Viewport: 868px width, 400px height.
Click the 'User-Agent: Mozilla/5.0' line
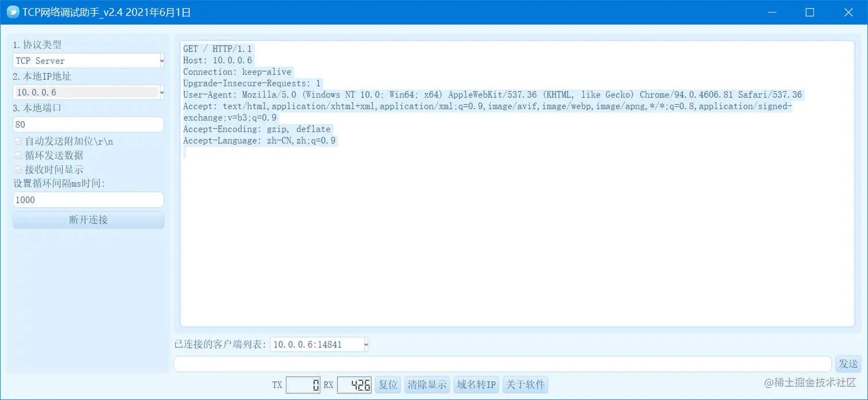pyautogui.click(x=493, y=95)
